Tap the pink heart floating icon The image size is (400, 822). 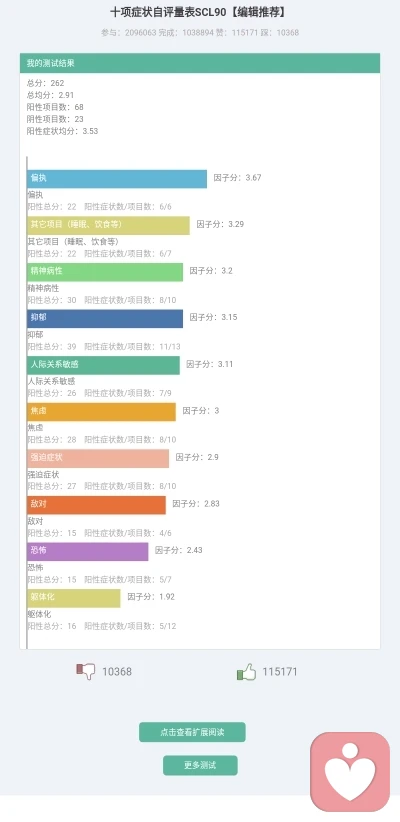click(350, 772)
